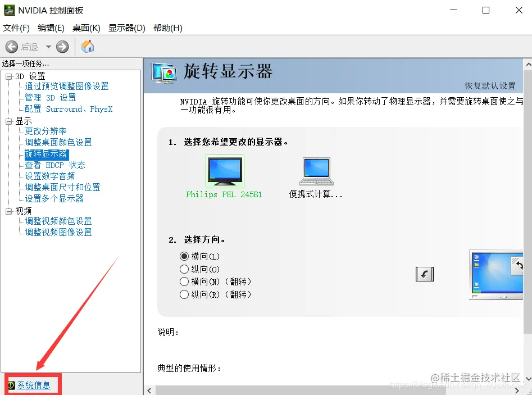Click the desktop preview thumbnail on the right
This screenshot has height=395, width=532.
[x=496, y=274]
